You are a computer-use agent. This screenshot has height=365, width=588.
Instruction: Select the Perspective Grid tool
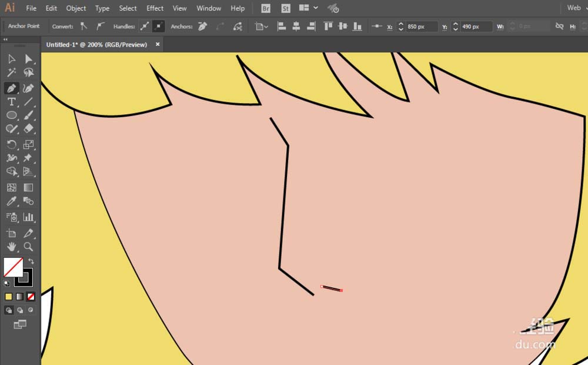[x=28, y=172]
